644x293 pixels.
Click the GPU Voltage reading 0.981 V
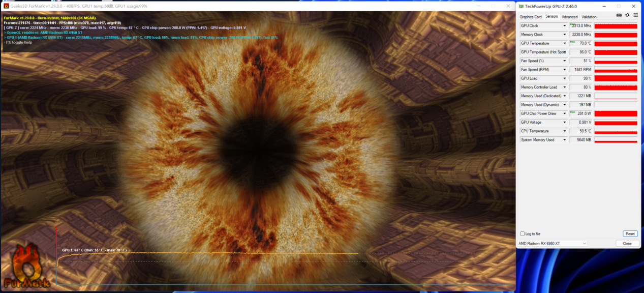pyautogui.click(x=581, y=123)
